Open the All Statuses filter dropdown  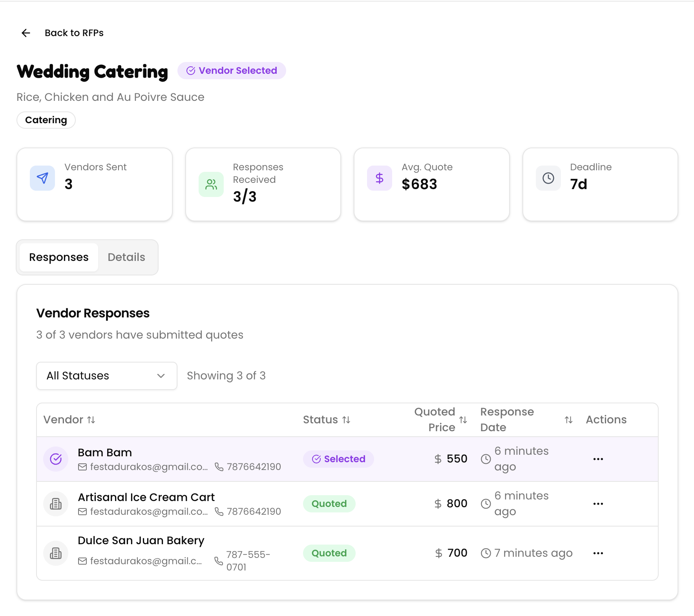[106, 376]
